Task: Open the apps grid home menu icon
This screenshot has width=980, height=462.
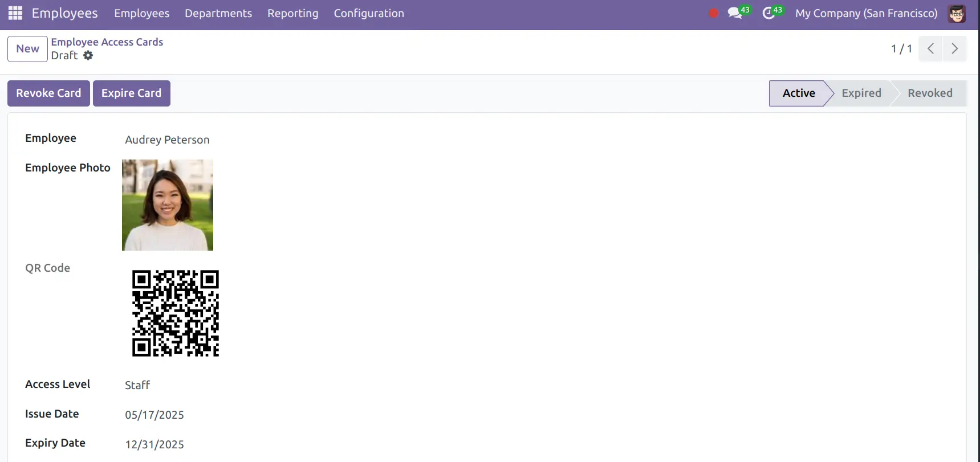Action: coord(15,13)
